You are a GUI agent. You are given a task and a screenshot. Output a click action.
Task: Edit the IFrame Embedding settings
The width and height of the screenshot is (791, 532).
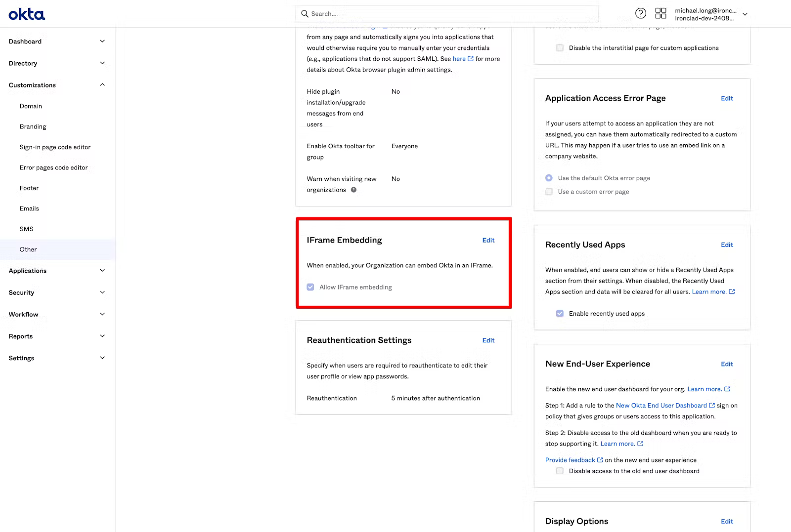tap(488, 240)
